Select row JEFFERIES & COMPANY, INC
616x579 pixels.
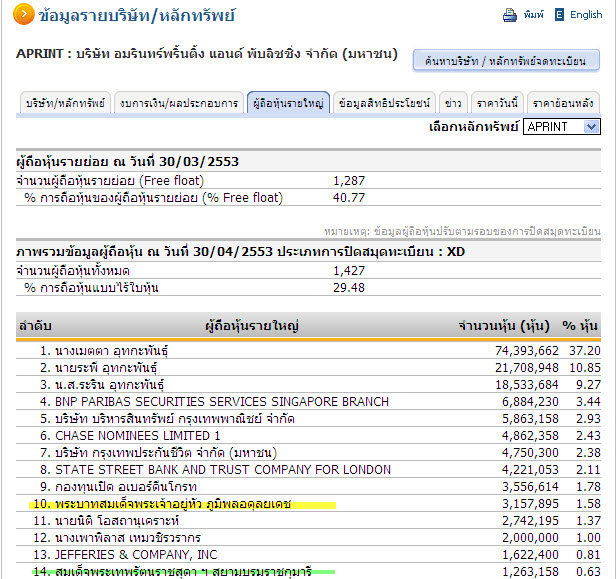308,555
